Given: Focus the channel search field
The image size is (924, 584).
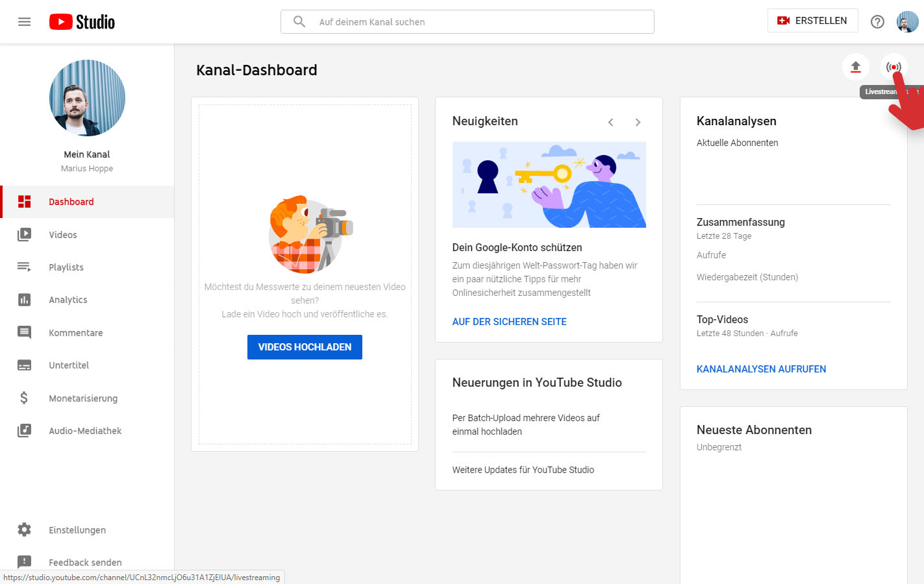Looking at the screenshot, I should coord(468,21).
